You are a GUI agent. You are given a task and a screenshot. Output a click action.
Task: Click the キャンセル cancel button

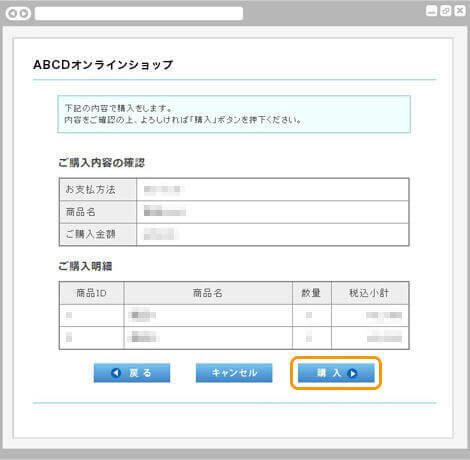234,373
